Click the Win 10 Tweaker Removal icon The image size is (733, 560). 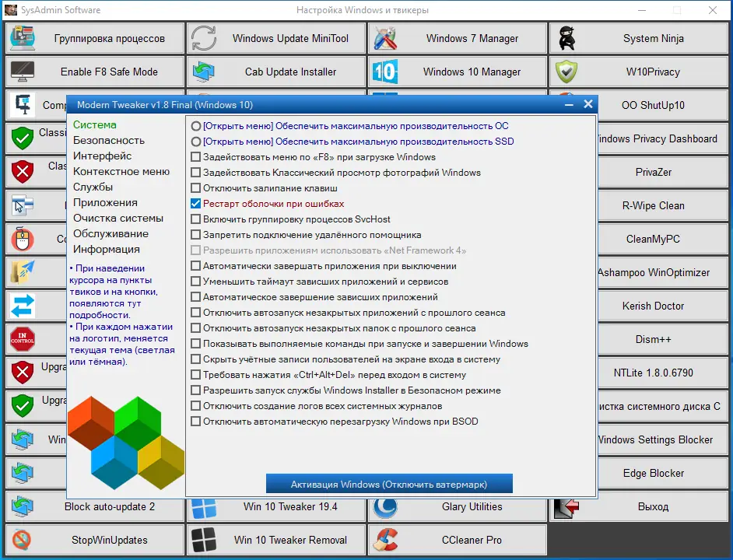tap(205, 539)
